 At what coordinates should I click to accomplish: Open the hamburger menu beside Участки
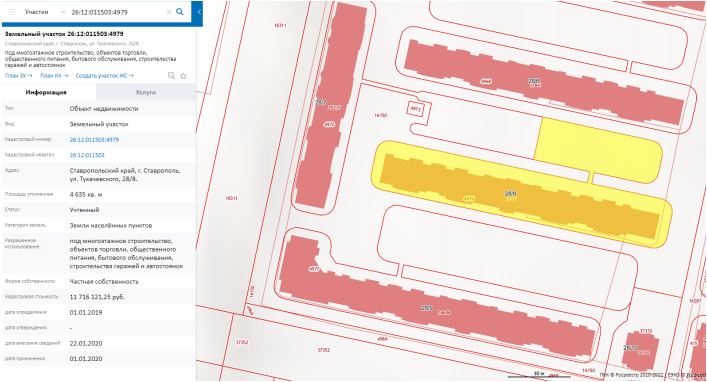12,12
